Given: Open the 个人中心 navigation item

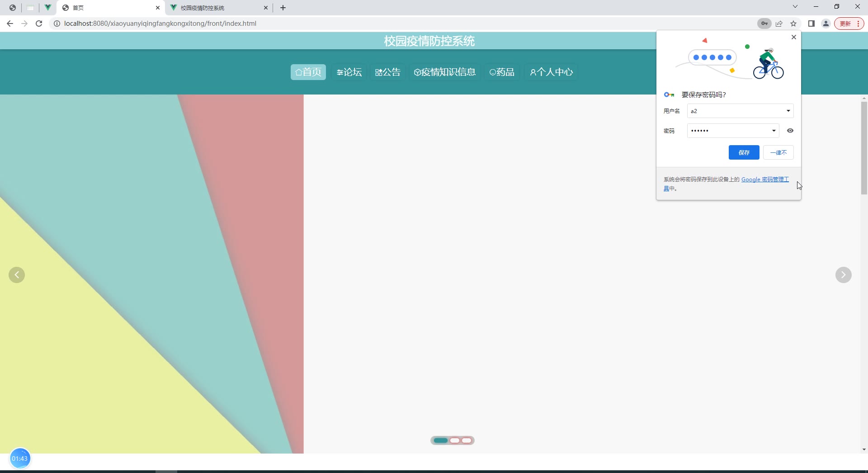Looking at the screenshot, I should pos(552,72).
